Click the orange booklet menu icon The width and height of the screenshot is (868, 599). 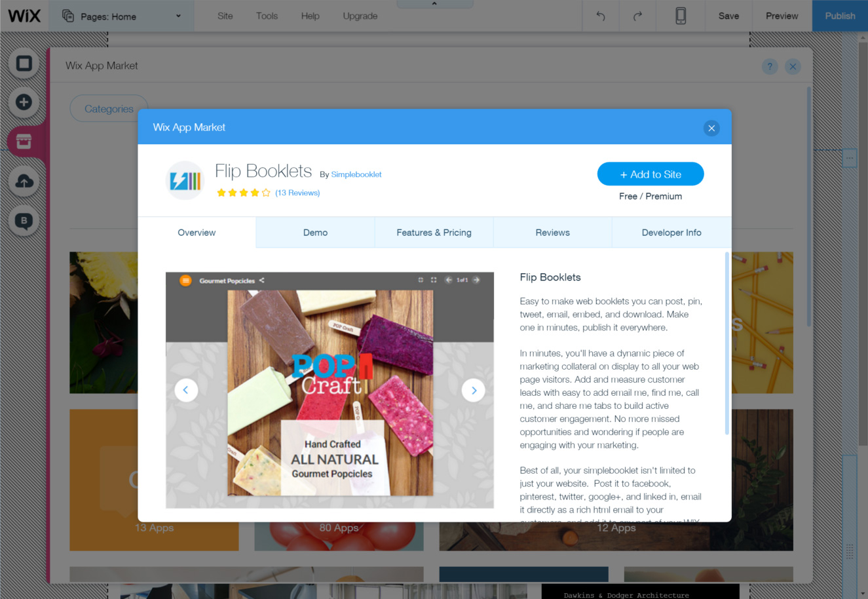tap(185, 280)
